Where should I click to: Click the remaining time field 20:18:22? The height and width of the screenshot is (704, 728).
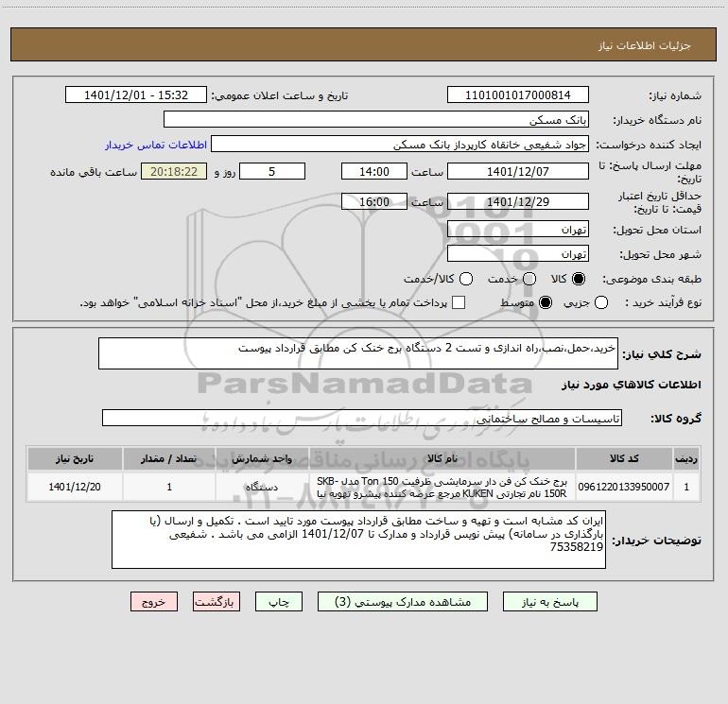point(174,171)
